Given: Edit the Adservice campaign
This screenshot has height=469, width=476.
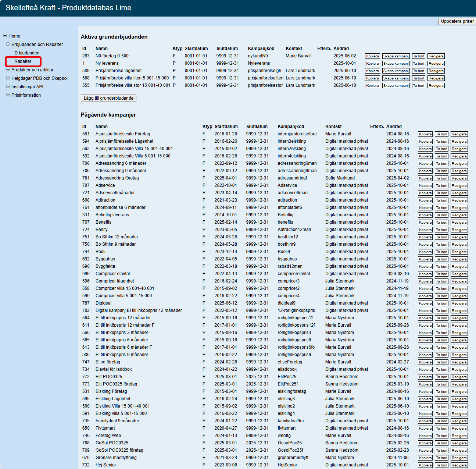Looking at the screenshot, I should 459,186.
